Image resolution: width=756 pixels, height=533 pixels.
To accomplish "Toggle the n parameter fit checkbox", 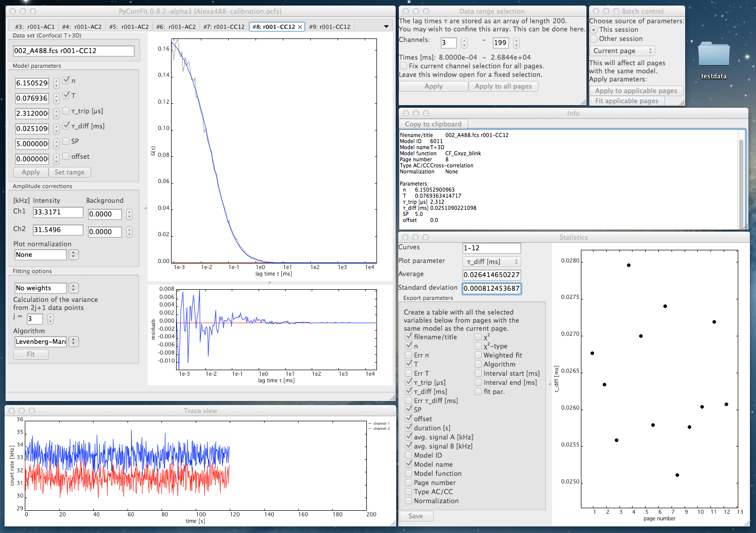I will click(66, 80).
